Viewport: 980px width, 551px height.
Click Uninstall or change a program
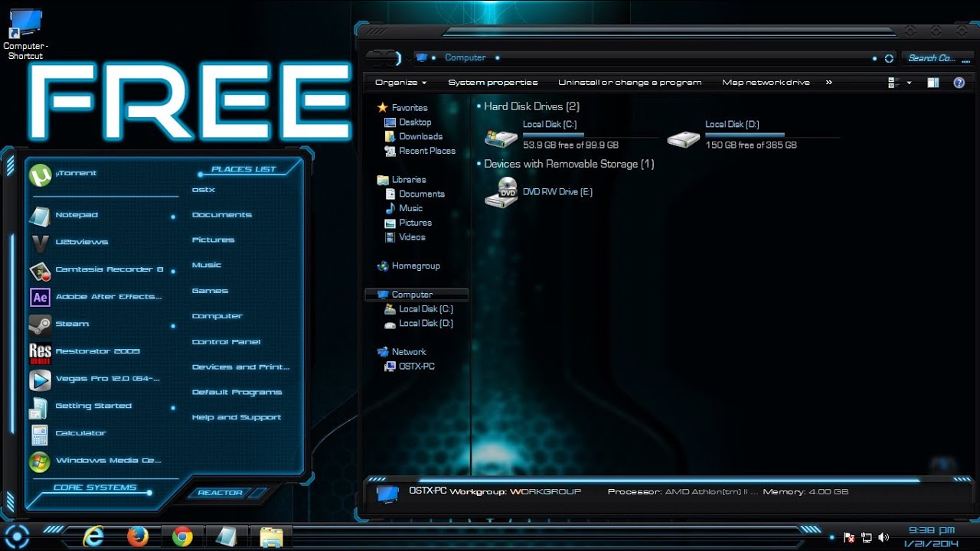(629, 83)
